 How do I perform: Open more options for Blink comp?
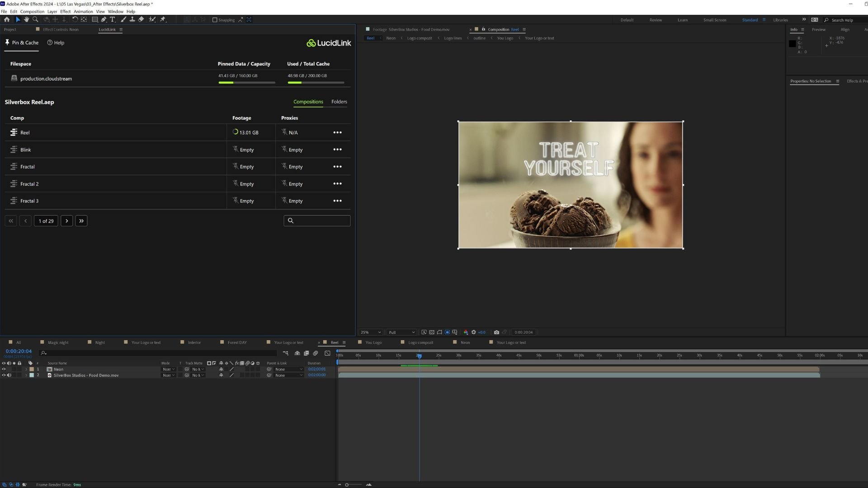pos(337,150)
